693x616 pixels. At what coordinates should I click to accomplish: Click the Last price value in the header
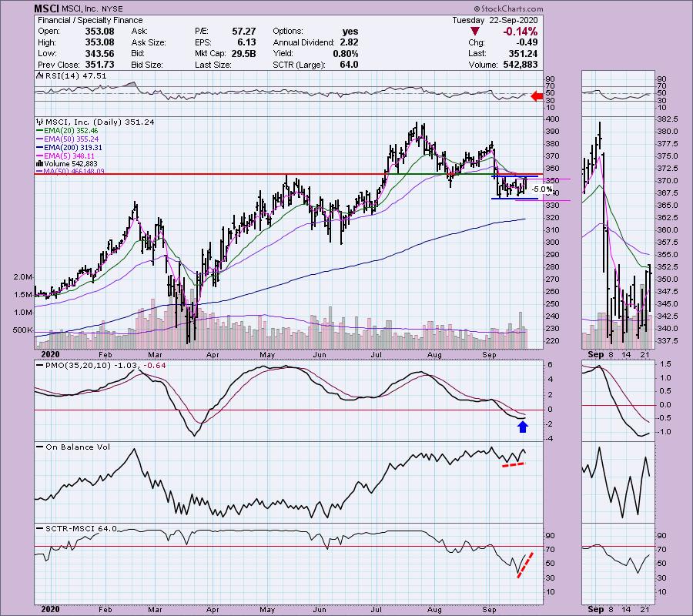[524, 53]
